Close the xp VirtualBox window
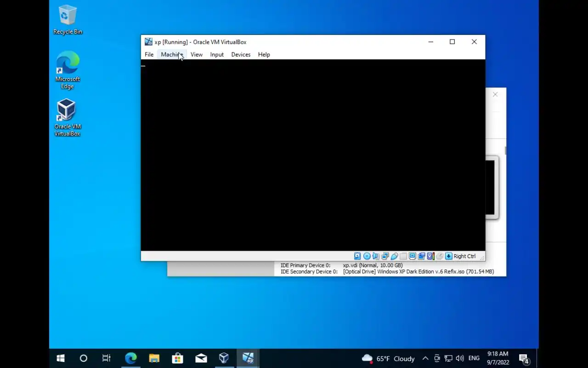The width and height of the screenshot is (588, 368). (474, 42)
